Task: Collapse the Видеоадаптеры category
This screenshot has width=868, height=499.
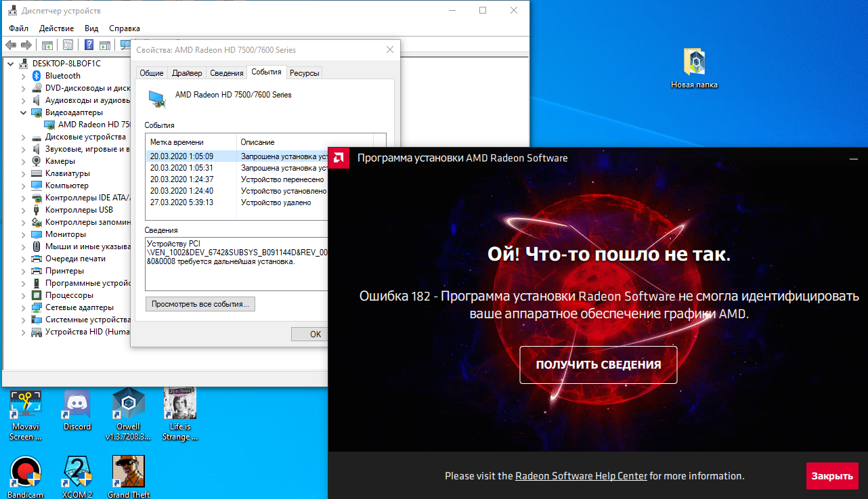Action: pos(23,112)
